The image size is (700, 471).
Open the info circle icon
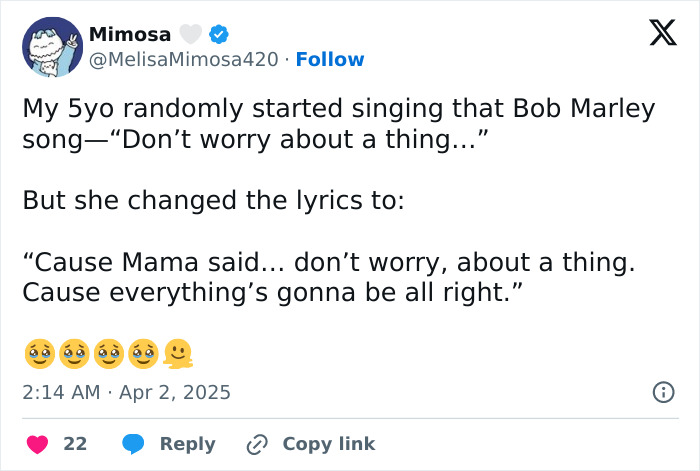[663, 393]
